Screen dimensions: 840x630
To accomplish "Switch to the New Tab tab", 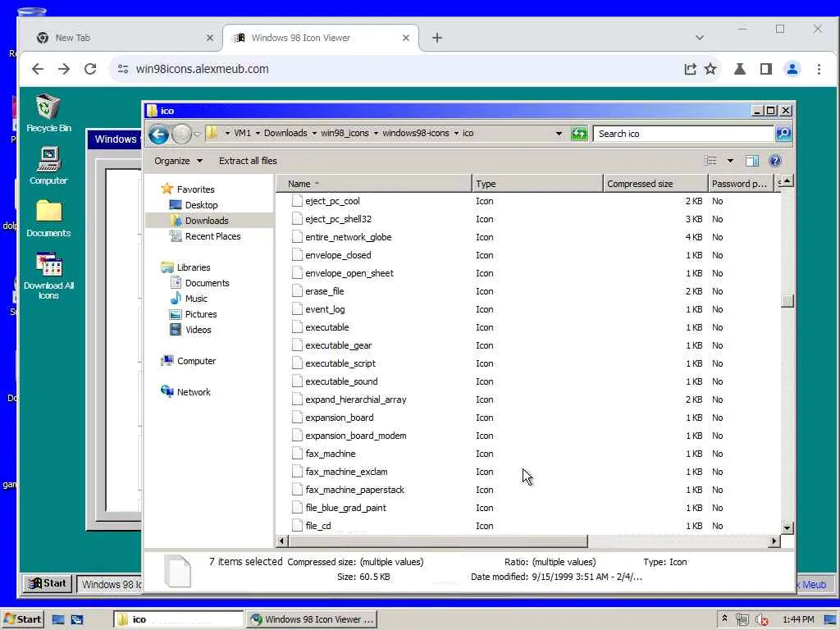I will pos(125,38).
